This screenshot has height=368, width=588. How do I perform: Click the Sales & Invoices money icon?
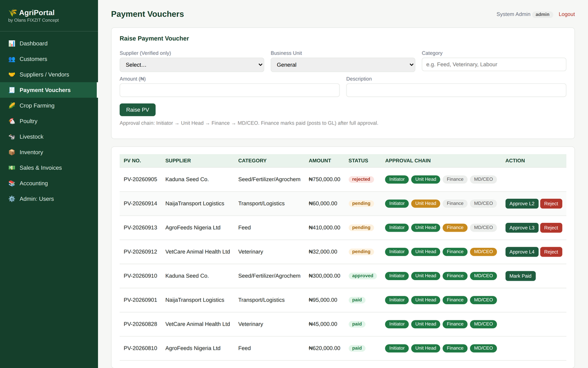click(x=12, y=168)
